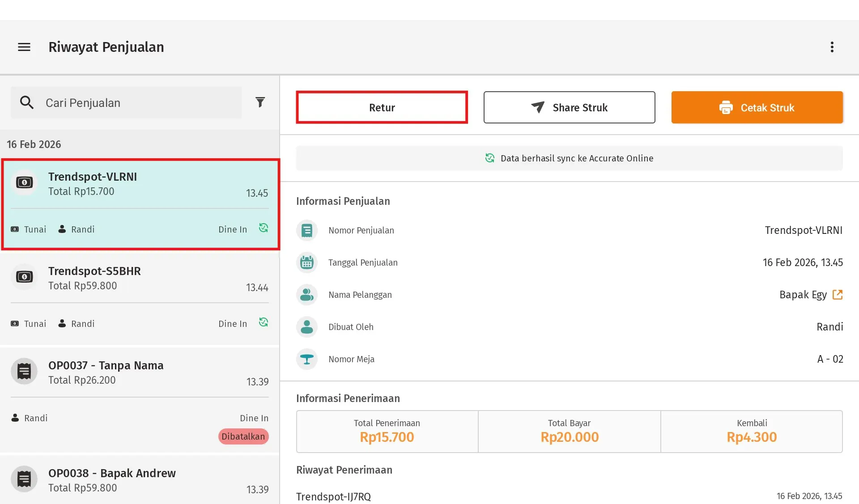This screenshot has width=859, height=504.
Task: Click the filter funnel icon
Action: click(260, 102)
